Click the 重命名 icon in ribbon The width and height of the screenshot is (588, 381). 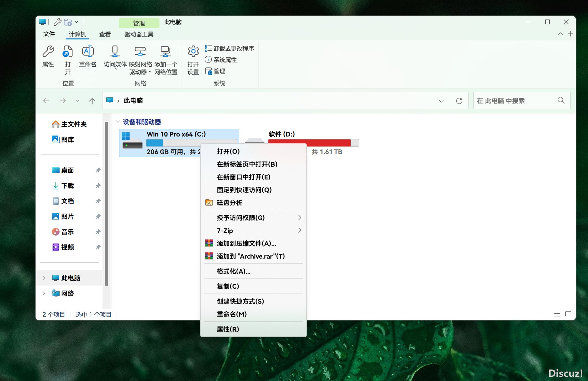pos(88,51)
